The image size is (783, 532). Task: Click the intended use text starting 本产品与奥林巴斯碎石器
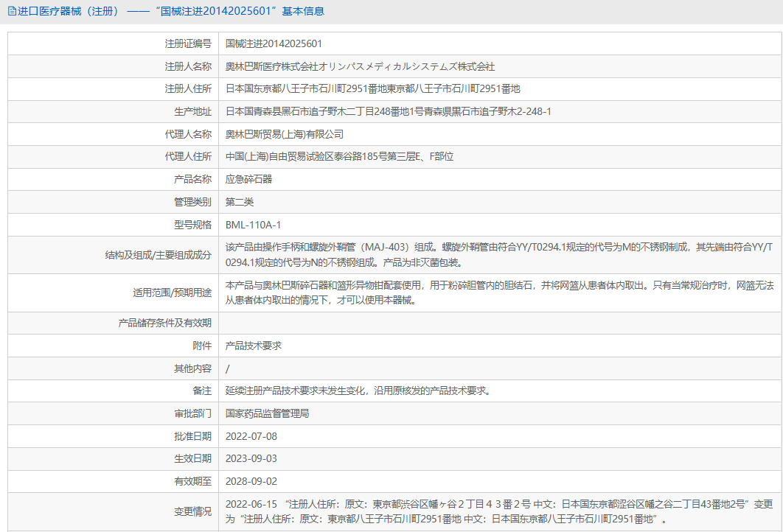click(x=499, y=293)
